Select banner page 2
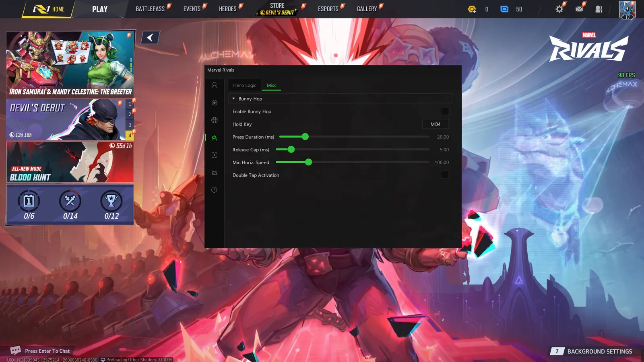The height and width of the screenshot is (362, 644). click(130, 114)
